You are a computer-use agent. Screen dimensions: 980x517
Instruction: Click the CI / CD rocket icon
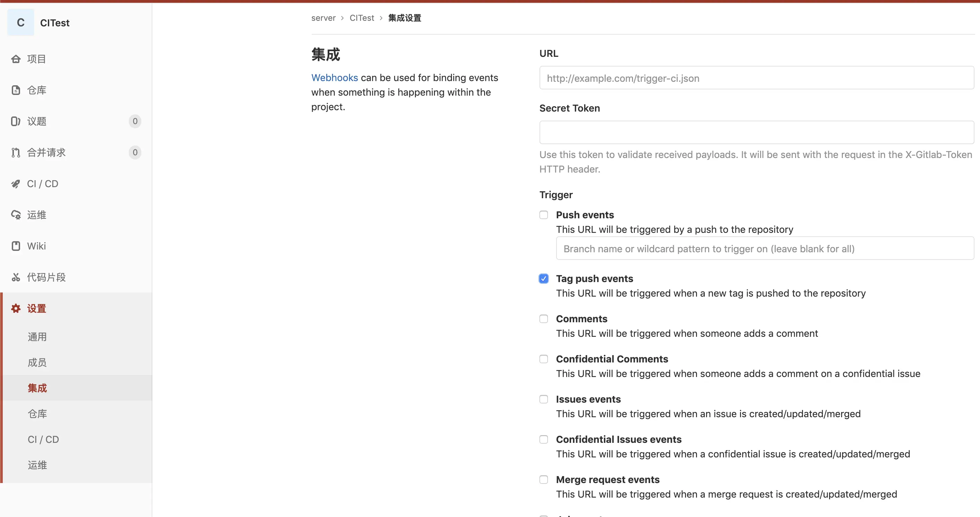(x=16, y=184)
